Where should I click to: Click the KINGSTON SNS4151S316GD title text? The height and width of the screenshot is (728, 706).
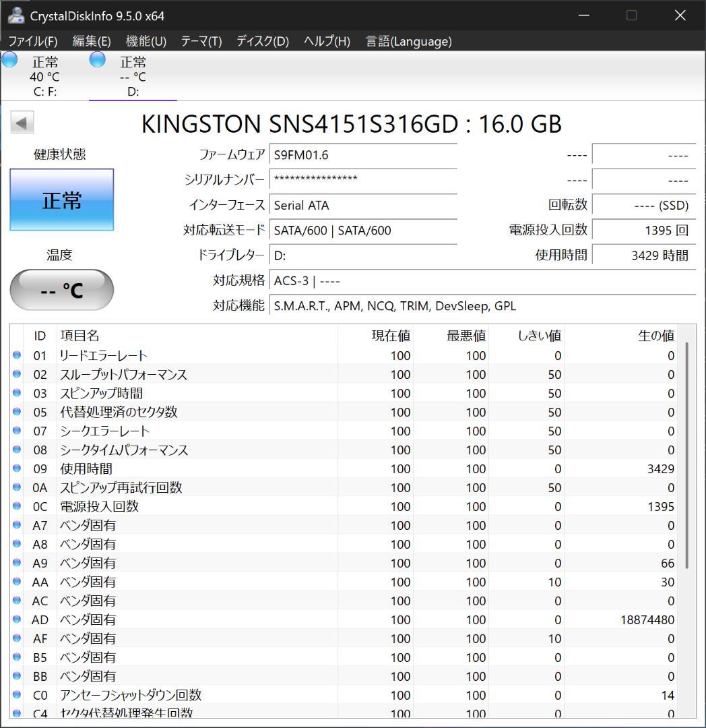click(x=351, y=124)
